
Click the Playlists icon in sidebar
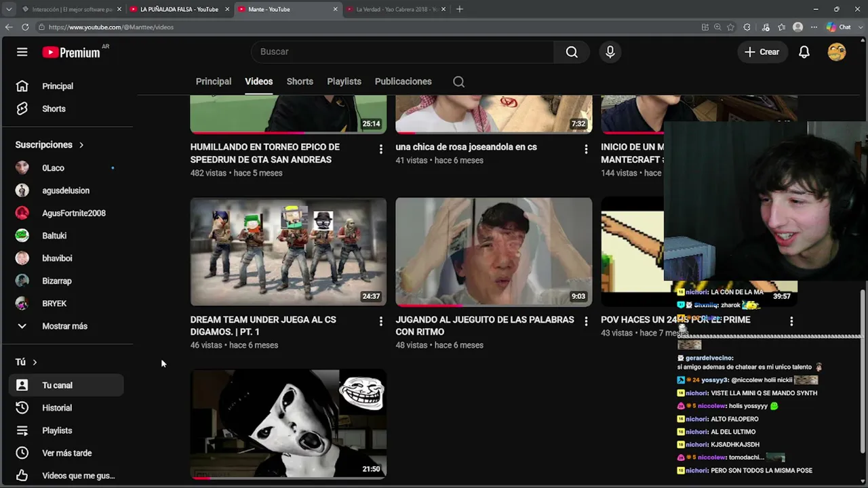pyautogui.click(x=22, y=430)
